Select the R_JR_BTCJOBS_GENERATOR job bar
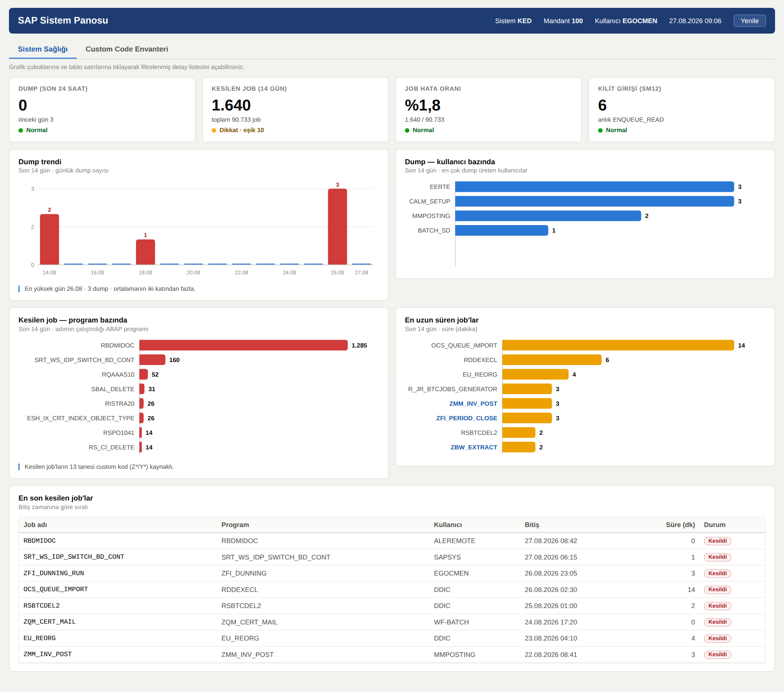This screenshot has width=784, height=692. pyautogui.click(x=527, y=389)
